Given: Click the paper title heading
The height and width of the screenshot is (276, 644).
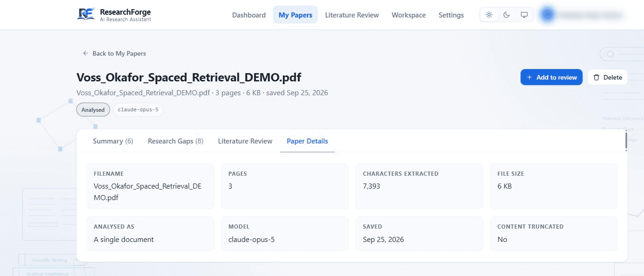Looking at the screenshot, I should 189,77.
